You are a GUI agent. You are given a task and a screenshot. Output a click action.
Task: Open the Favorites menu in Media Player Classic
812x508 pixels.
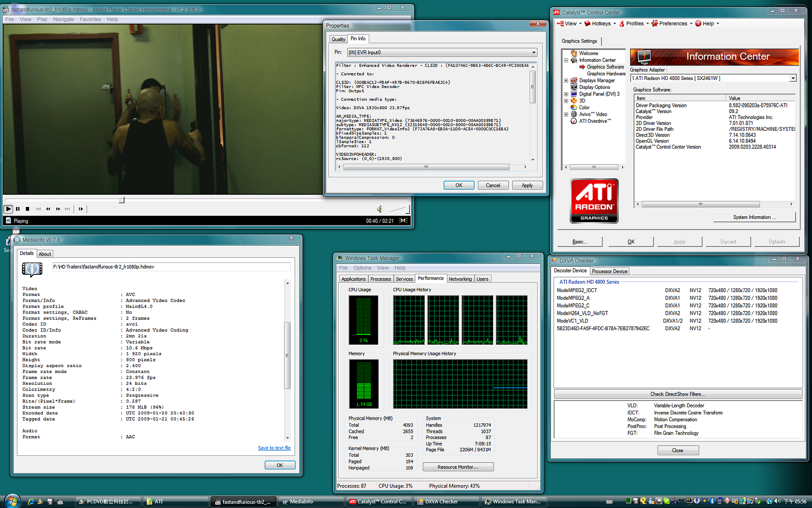[90, 19]
